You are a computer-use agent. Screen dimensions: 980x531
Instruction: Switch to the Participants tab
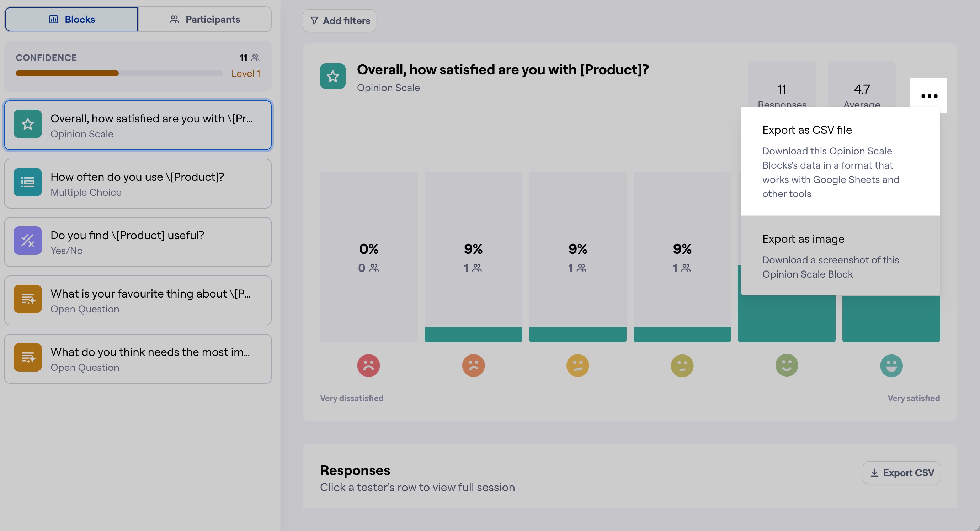point(205,20)
